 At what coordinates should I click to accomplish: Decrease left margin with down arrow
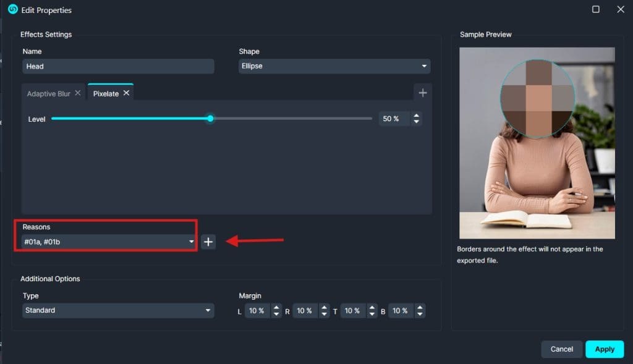point(276,314)
